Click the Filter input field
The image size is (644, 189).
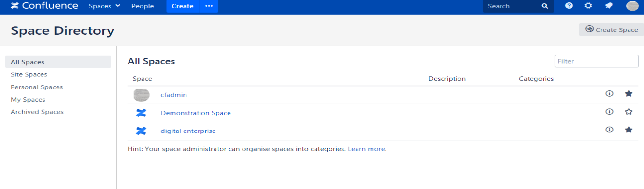[597, 61]
